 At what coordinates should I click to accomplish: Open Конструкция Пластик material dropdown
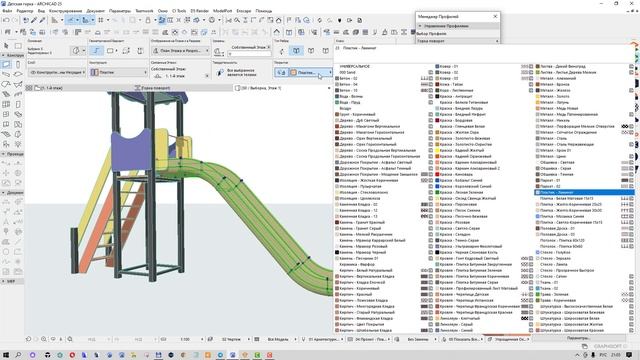(x=119, y=72)
